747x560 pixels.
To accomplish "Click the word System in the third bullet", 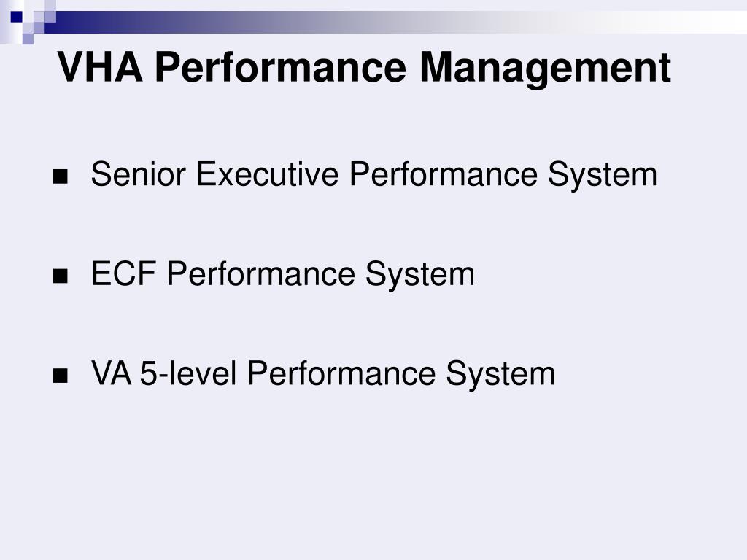I will coord(500,374).
